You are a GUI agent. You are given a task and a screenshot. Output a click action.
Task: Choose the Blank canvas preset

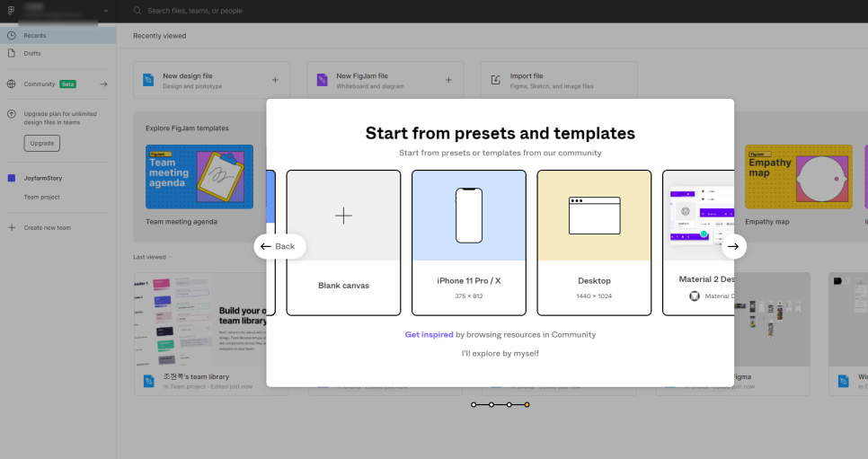pyautogui.click(x=343, y=243)
